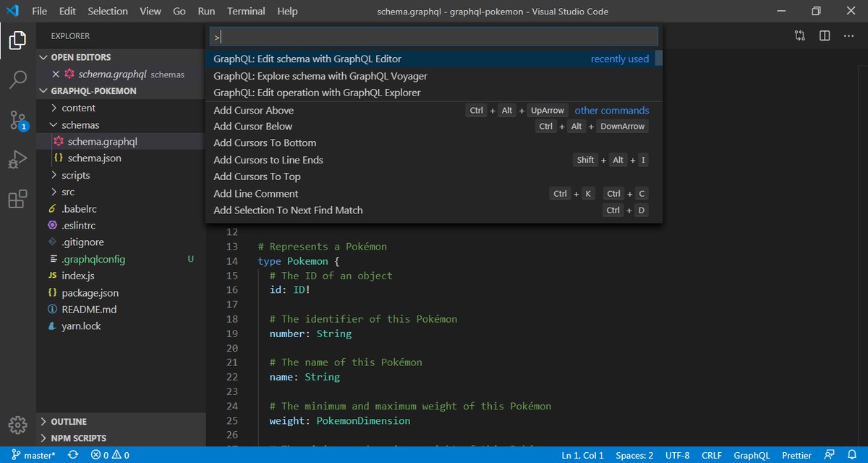Select Add Cursors to Line Ends command
Viewport: 868px width, 463px height.
pos(430,160)
